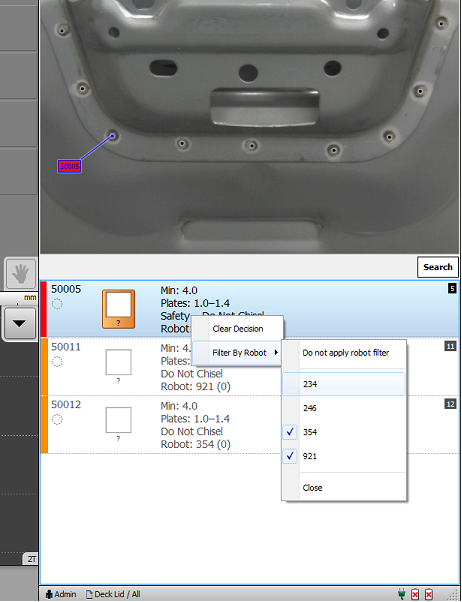Click the empty decision box for 50011
The height and width of the screenshot is (602, 462).
[x=118, y=362]
